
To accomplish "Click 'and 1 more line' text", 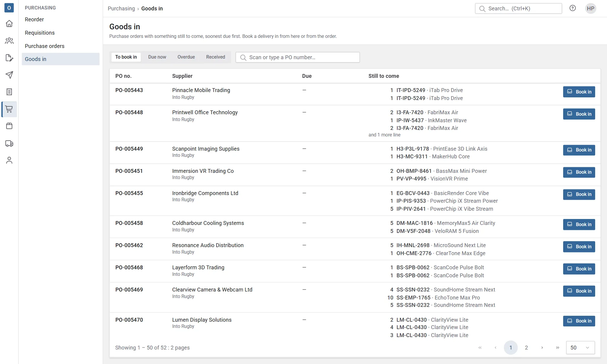I will (384, 135).
